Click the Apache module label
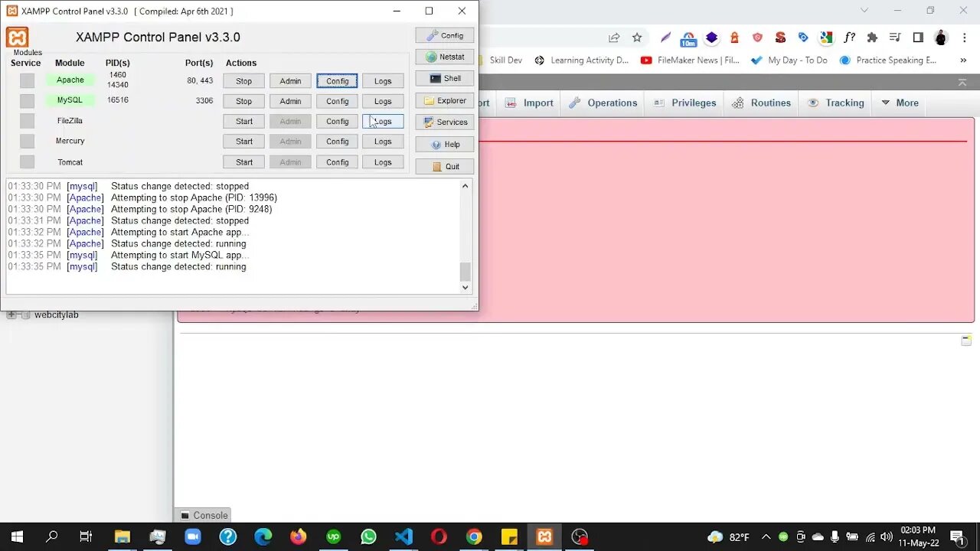 (70, 80)
